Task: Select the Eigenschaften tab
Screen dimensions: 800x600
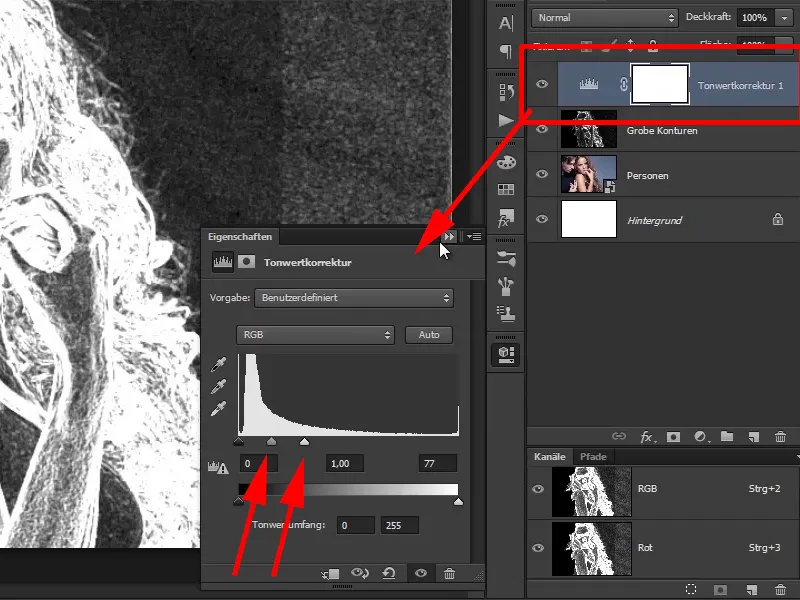Action: (240, 237)
